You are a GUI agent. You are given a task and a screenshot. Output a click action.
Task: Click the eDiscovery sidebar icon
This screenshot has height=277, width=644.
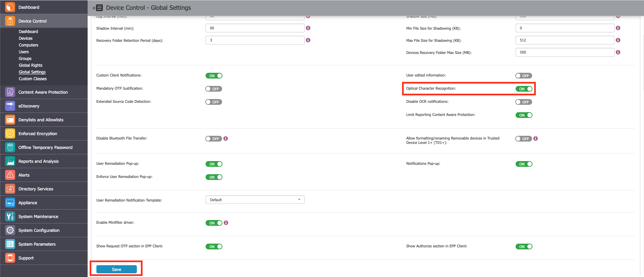click(10, 106)
